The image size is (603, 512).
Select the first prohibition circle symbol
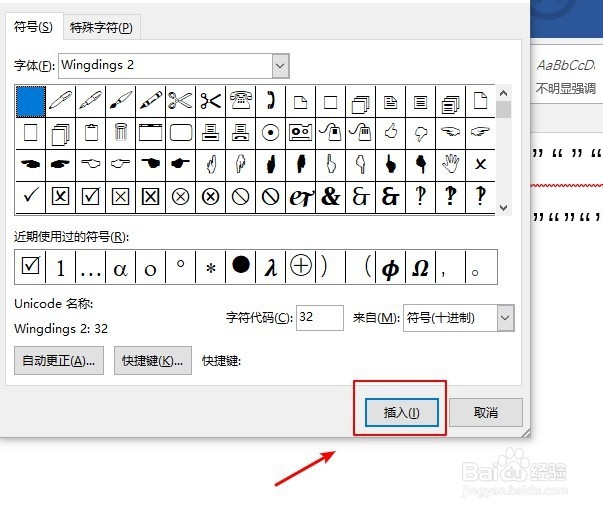(x=241, y=197)
